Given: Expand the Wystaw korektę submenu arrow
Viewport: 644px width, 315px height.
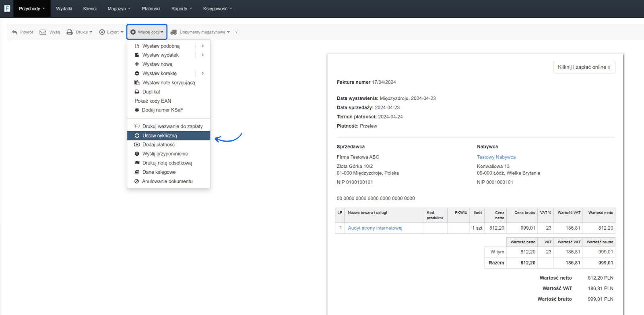Looking at the screenshot, I should tap(202, 73).
